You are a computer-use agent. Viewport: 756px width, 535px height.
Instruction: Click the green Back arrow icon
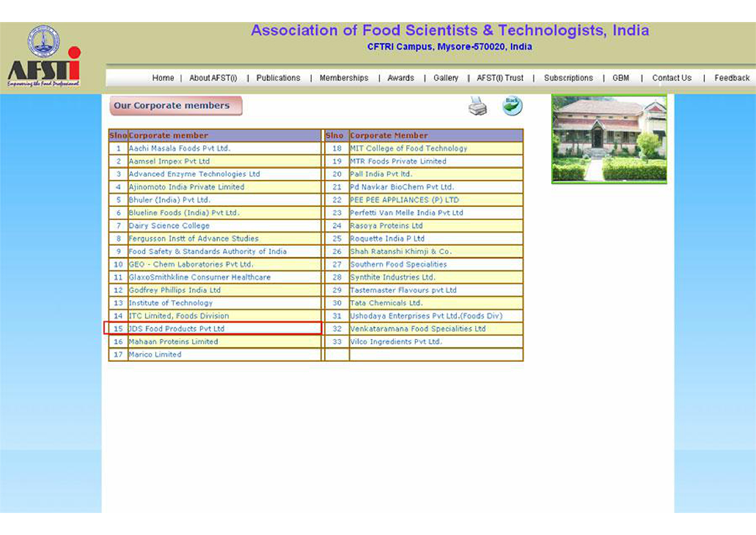(512, 105)
